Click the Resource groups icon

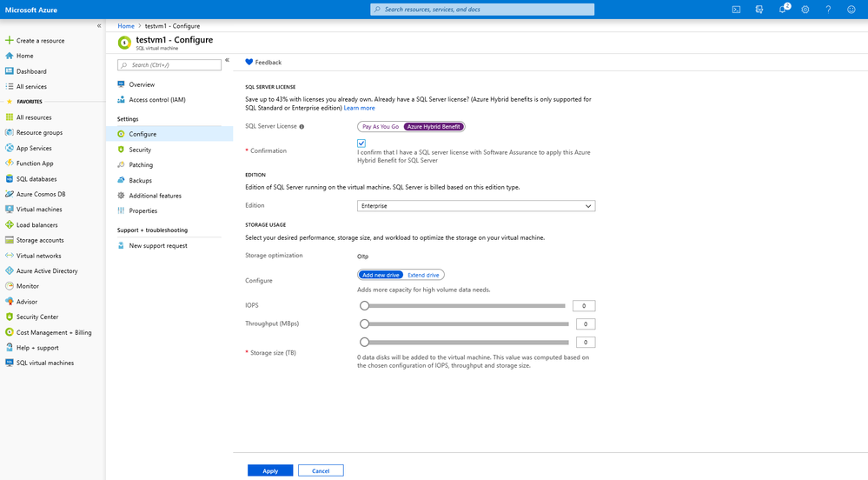[9, 132]
